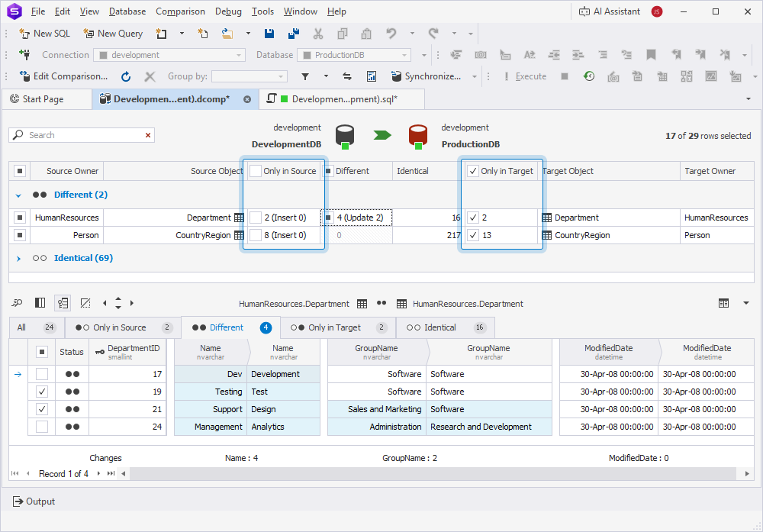Click the Undo arrow icon
The image size is (763, 532).
391,34
